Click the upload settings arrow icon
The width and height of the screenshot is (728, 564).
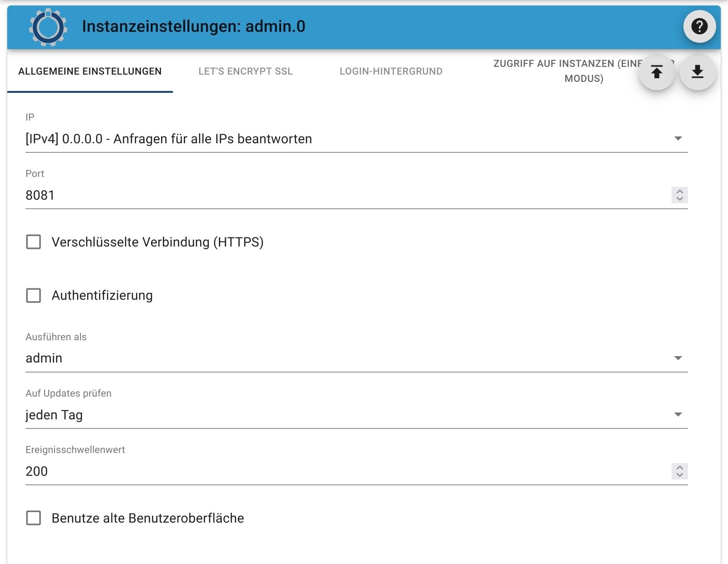click(x=657, y=72)
